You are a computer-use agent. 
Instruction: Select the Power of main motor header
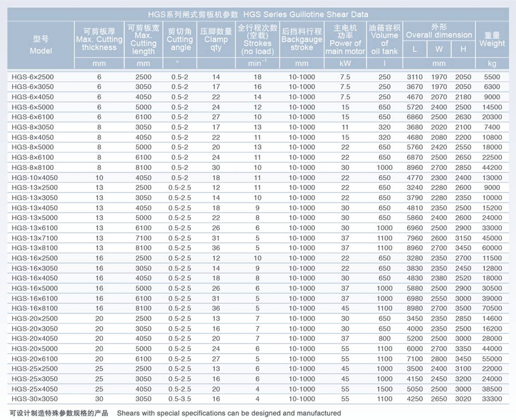click(x=345, y=40)
